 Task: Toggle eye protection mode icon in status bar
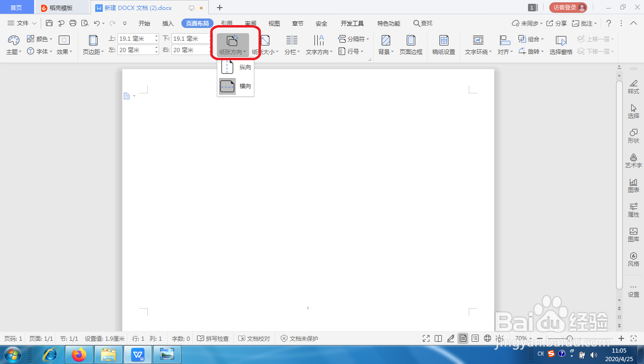click(x=499, y=338)
